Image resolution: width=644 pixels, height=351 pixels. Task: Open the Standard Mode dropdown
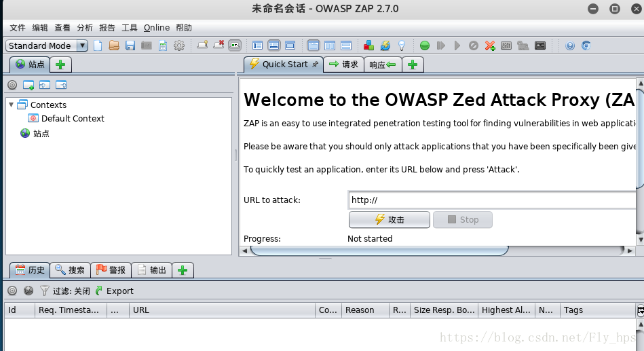click(47, 45)
